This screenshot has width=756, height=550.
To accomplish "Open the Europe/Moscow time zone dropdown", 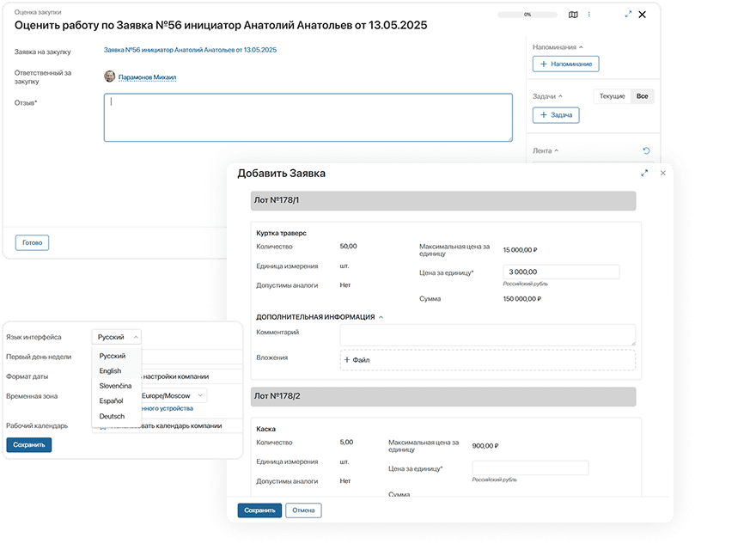I will (173, 395).
